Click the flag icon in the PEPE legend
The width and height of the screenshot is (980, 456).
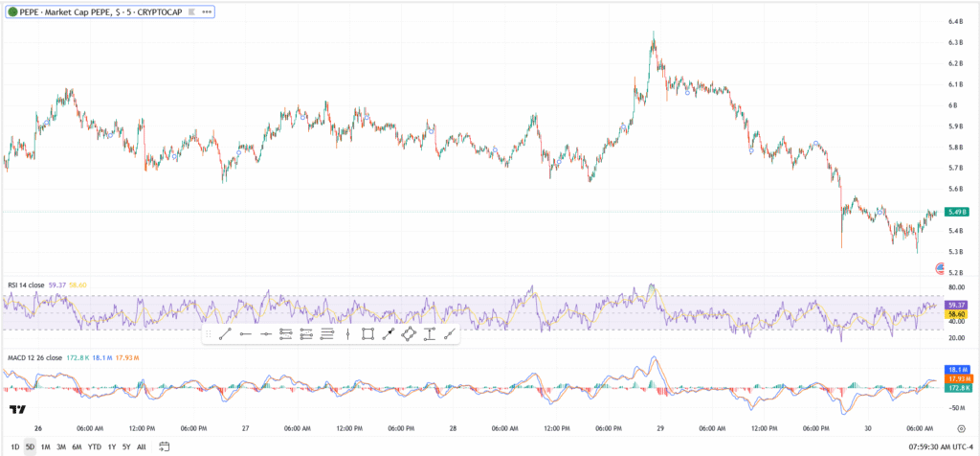[x=191, y=11]
